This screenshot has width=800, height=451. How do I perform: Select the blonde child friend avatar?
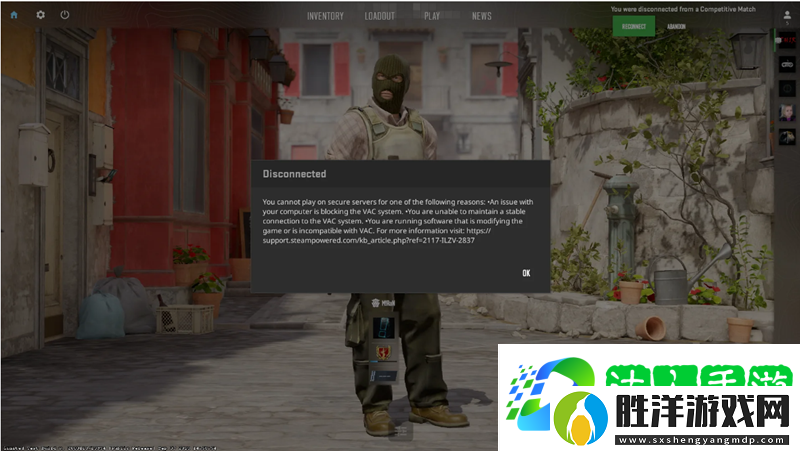[787, 112]
